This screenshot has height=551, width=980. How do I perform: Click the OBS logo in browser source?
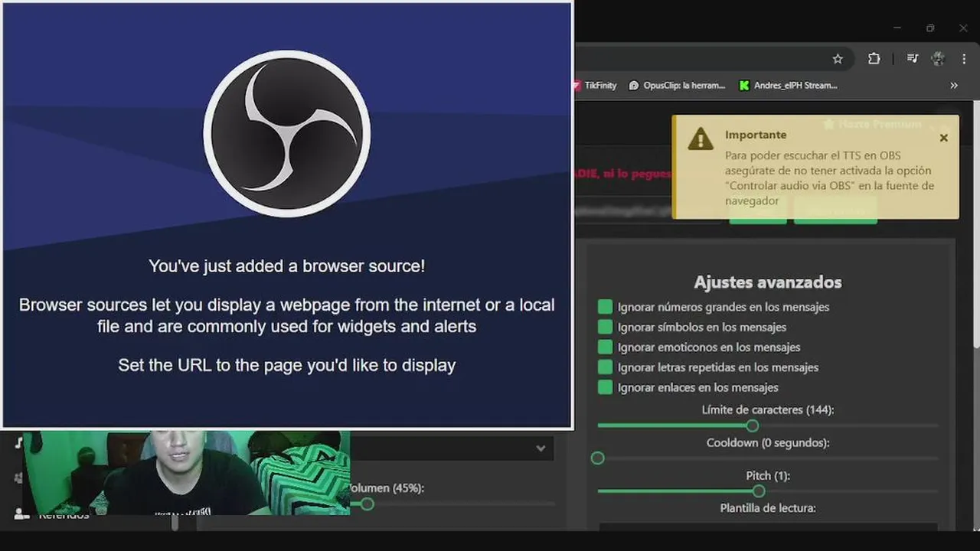click(x=287, y=134)
